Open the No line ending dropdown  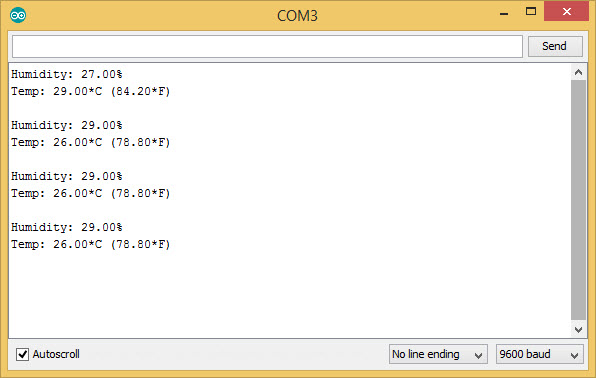438,354
